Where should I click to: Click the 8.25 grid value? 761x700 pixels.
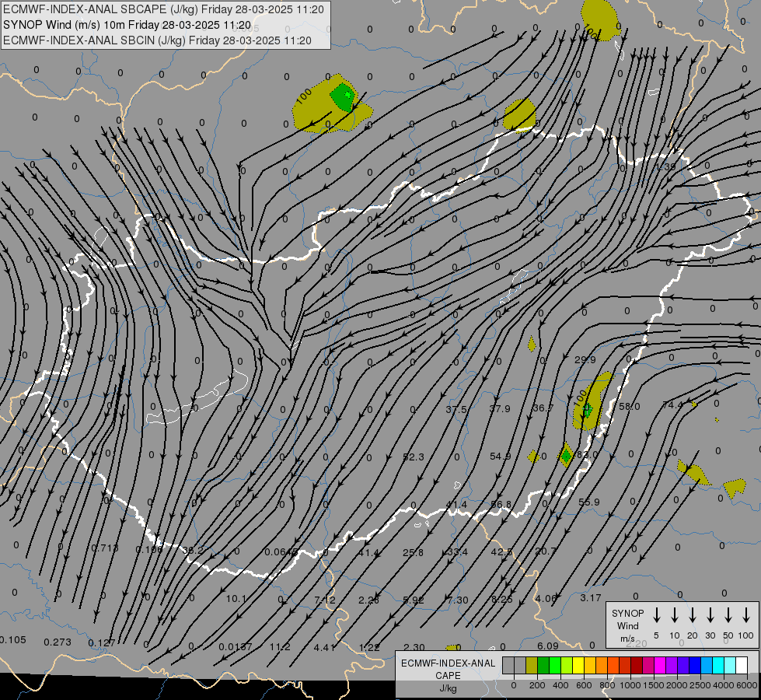502,600
